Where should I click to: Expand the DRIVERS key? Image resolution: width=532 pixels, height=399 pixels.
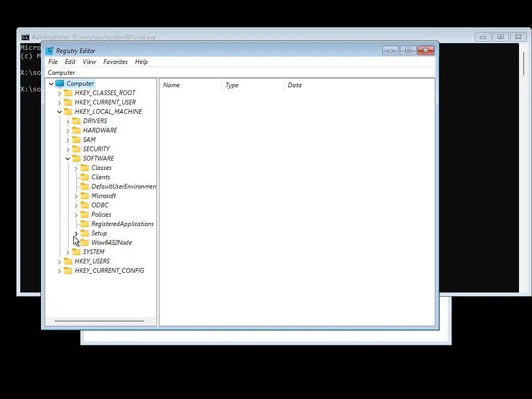(68, 121)
